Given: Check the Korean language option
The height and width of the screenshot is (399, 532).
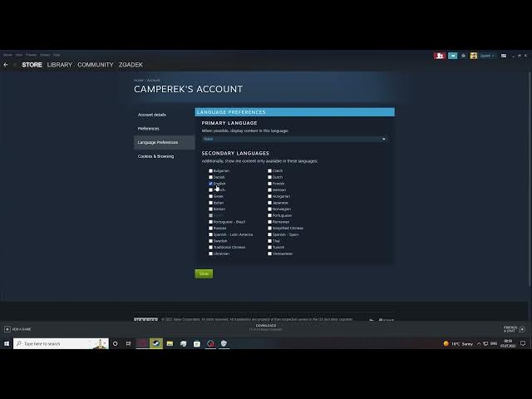Looking at the screenshot, I should tap(210, 209).
